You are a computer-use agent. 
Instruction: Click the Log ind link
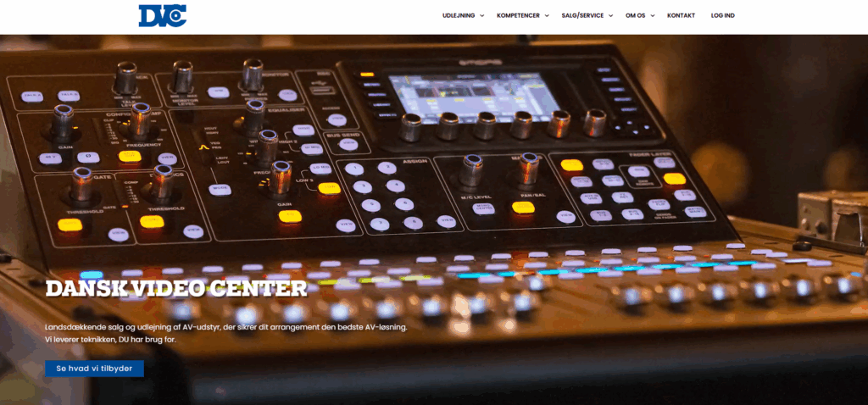[x=722, y=15]
